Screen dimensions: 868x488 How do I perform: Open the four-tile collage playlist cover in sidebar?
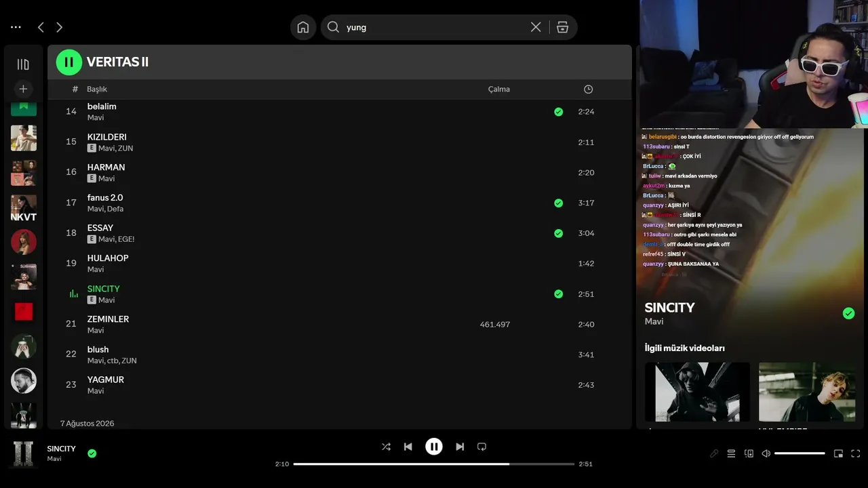pyautogui.click(x=24, y=173)
